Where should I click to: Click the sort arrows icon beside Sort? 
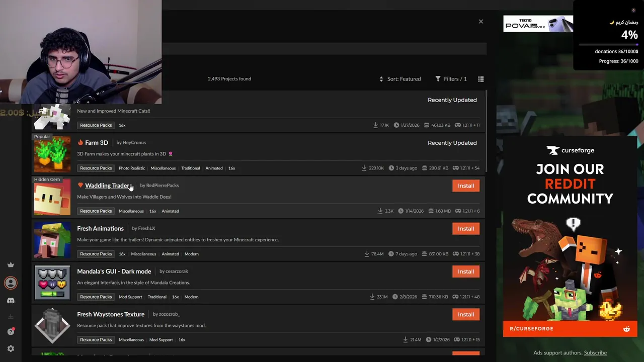[381, 79]
